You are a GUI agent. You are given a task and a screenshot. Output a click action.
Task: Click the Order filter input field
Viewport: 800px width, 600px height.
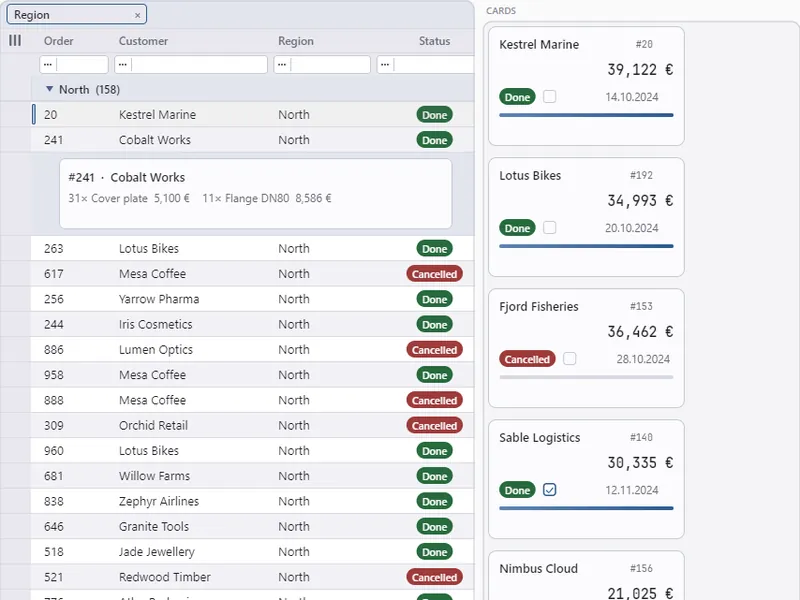pos(82,65)
